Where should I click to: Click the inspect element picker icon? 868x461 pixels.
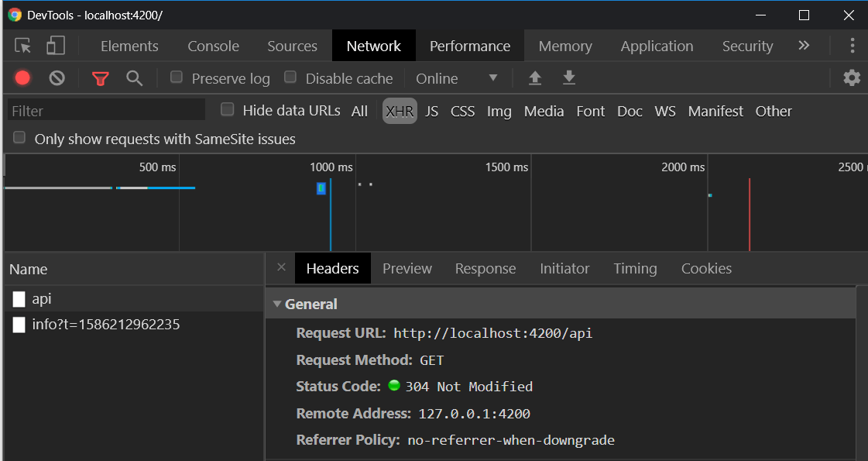point(24,46)
